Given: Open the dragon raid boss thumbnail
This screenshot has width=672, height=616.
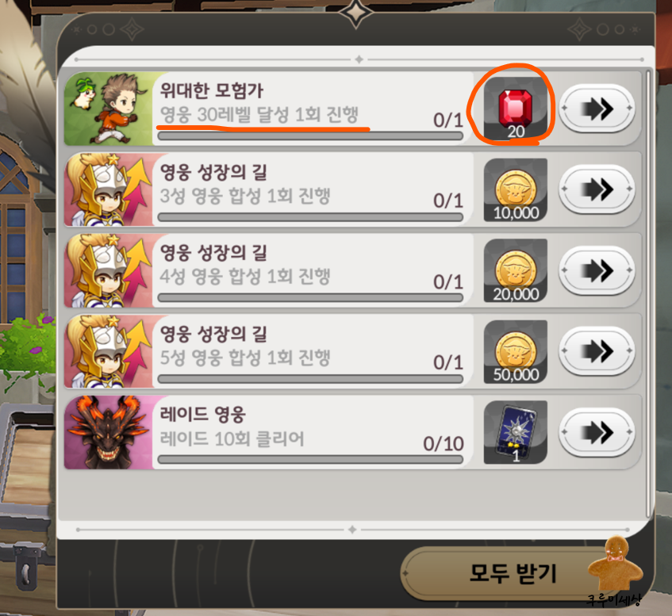Looking at the screenshot, I should (x=109, y=432).
